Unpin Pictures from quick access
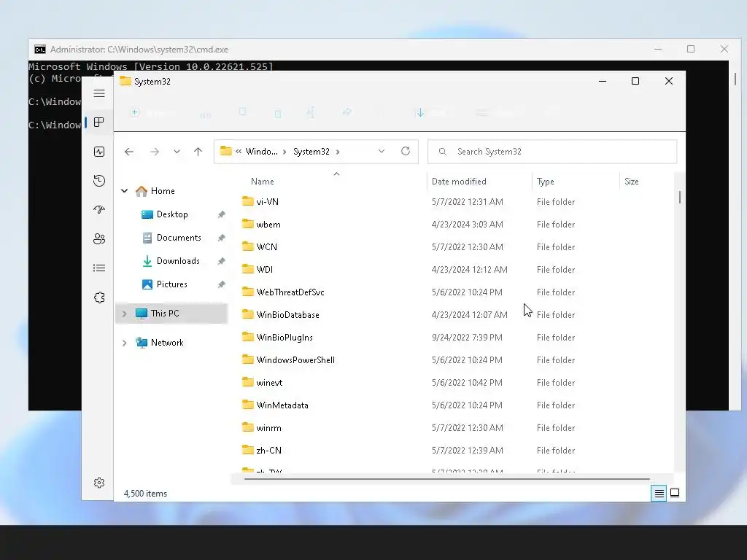This screenshot has width=747, height=560. pos(222,284)
